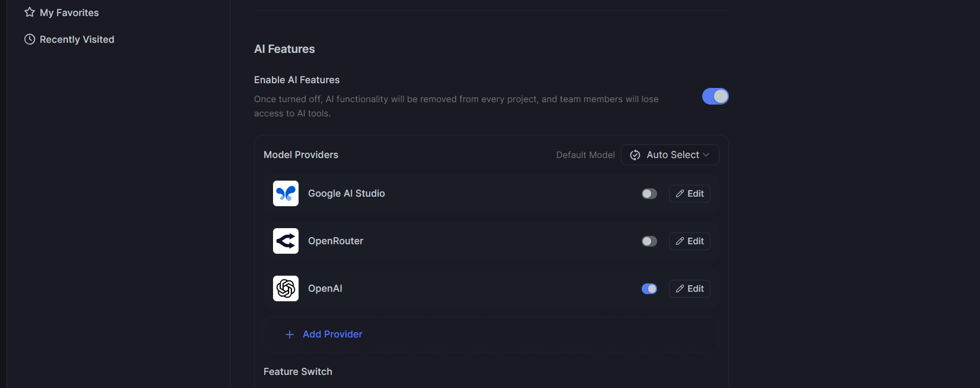Click the OpenAI name text
The height and width of the screenshot is (388, 980).
(x=325, y=288)
